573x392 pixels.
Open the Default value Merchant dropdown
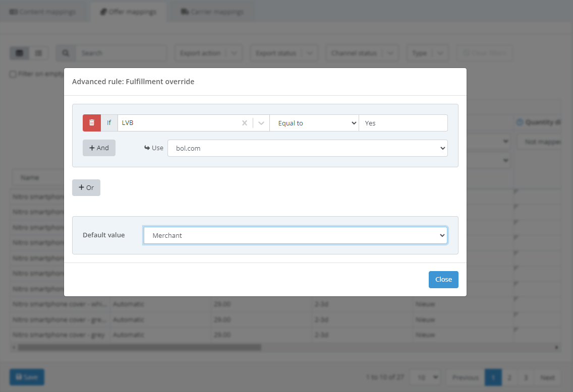[x=295, y=235]
